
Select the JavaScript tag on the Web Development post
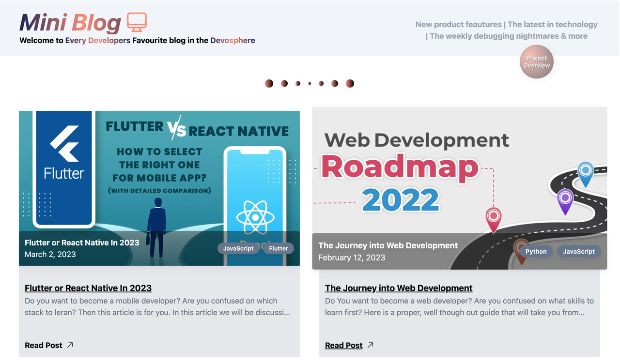coord(579,251)
